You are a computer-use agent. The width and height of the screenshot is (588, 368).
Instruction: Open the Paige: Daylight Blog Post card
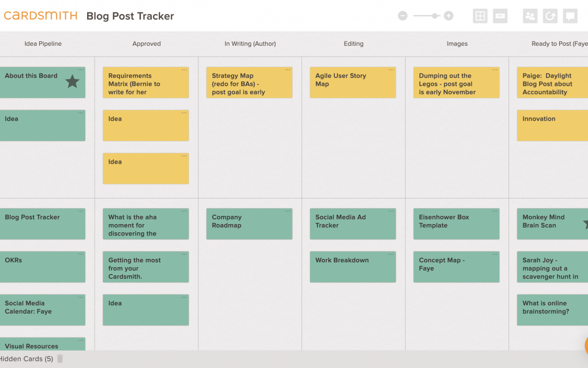coord(553,83)
